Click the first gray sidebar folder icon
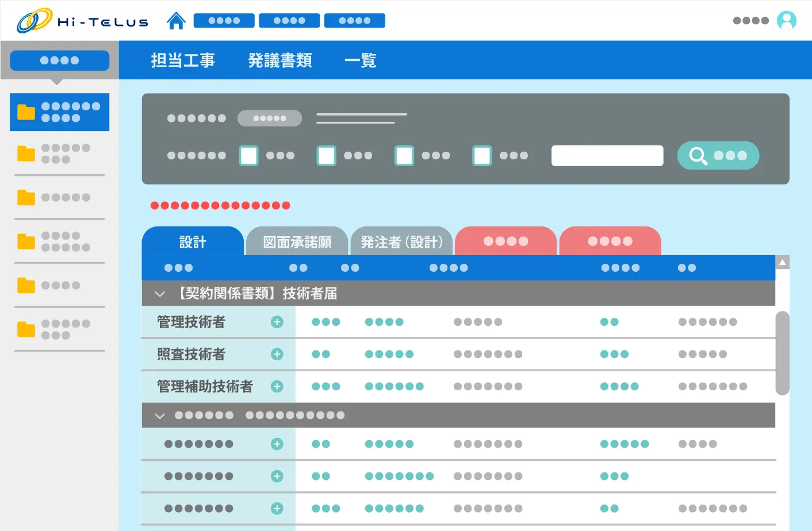The width and height of the screenshot is (812, 531). coord(26,153)
